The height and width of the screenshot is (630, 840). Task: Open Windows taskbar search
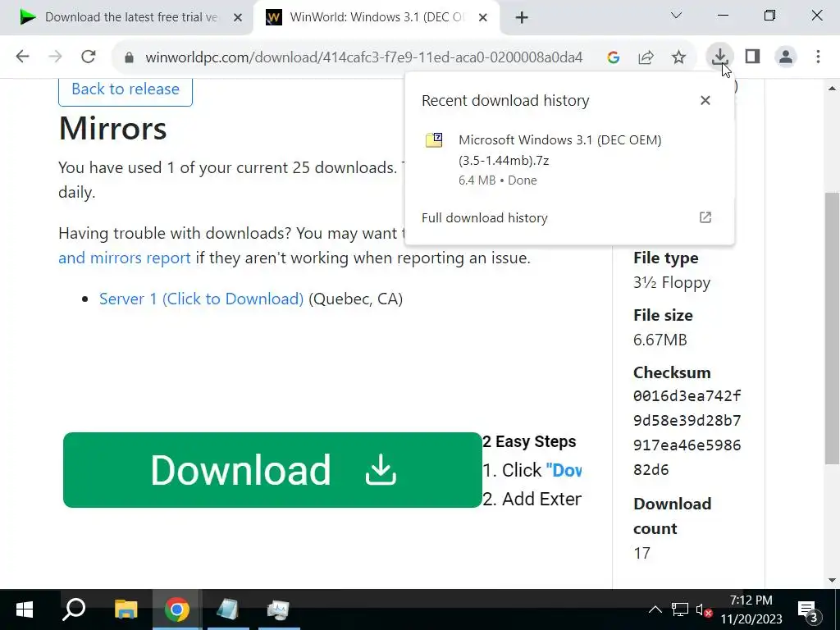[x=74, y=609]
